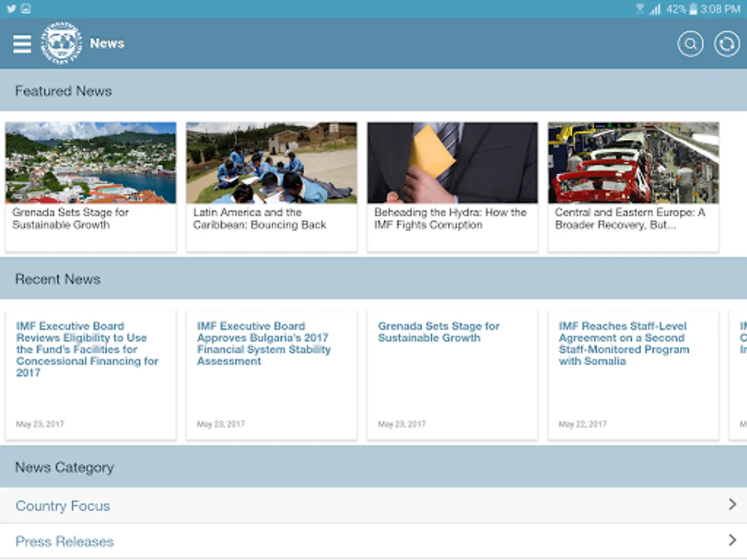This screenshot has height=560, width=747.
Task: Tap the battery icon in status bar
Action: point(693,9)
